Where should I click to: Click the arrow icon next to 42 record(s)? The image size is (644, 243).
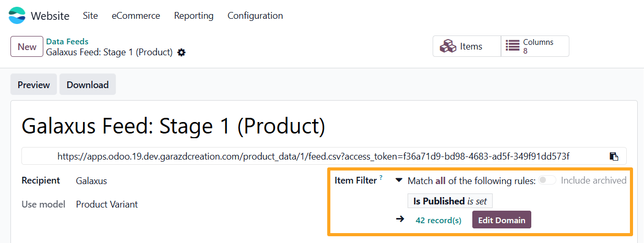pos(400,220)
